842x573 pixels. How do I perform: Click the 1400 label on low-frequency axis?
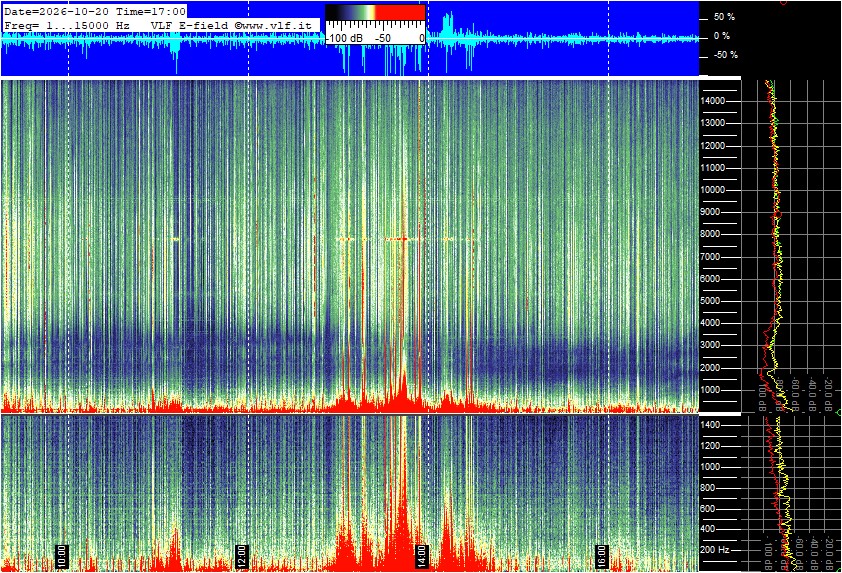711,425
